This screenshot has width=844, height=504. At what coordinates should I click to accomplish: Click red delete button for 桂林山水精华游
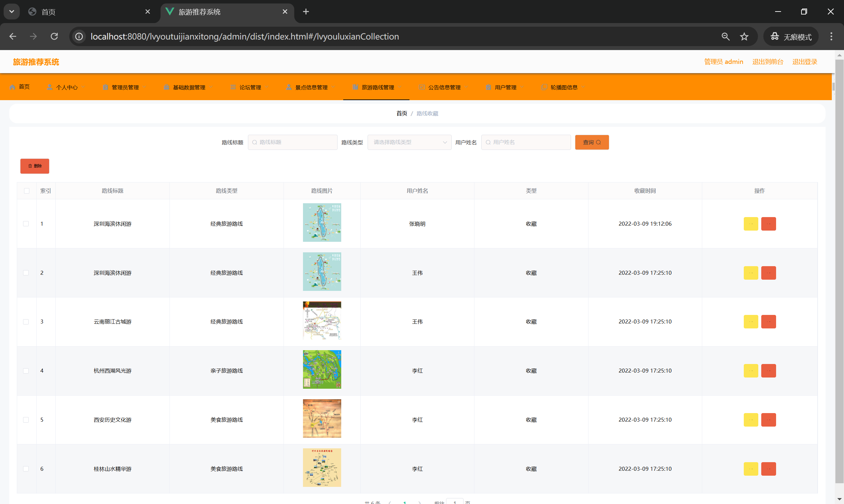[x=768, y=469]
